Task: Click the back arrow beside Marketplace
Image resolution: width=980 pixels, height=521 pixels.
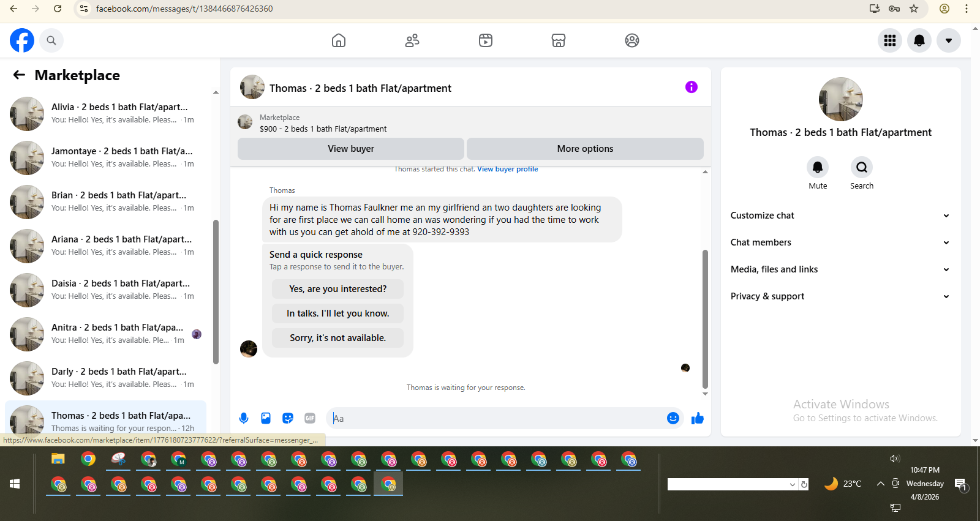Action: 19,75
